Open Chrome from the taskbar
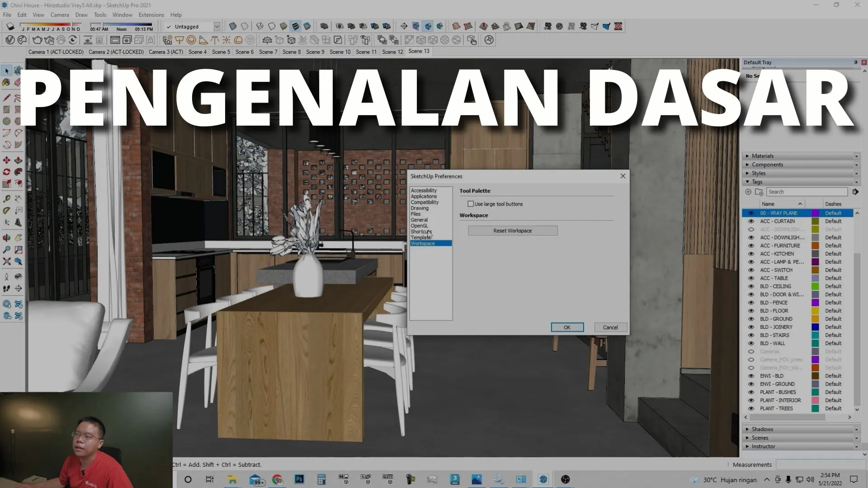 pyautogui.click(x=277, y=479)
